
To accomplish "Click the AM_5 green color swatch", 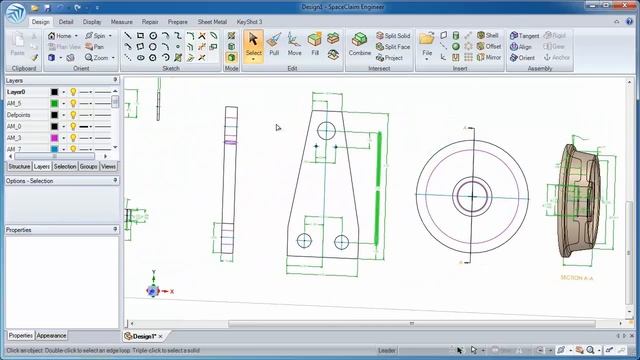I will click(x=54, y=103).
